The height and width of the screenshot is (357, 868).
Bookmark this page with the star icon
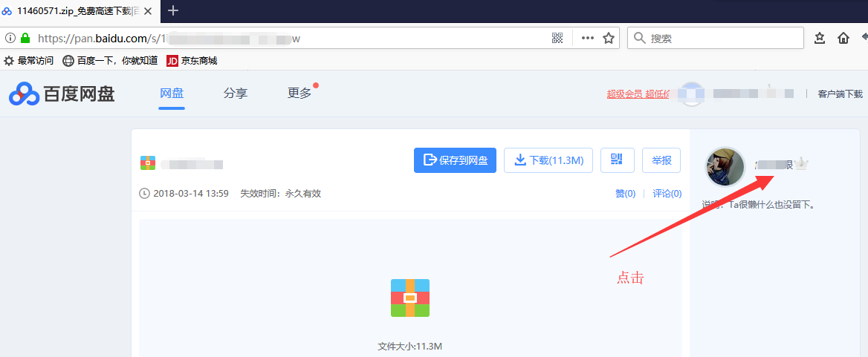[609, 38]
